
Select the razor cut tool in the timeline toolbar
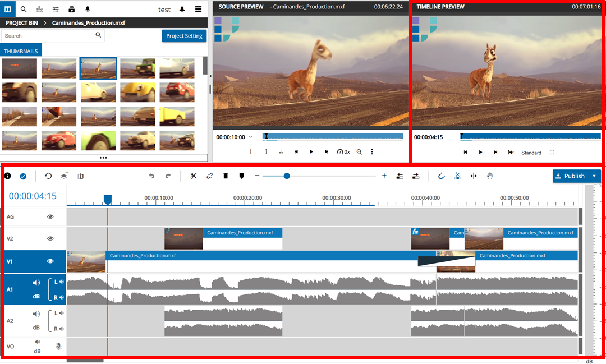pyautogui.click(x=194, y=176)
